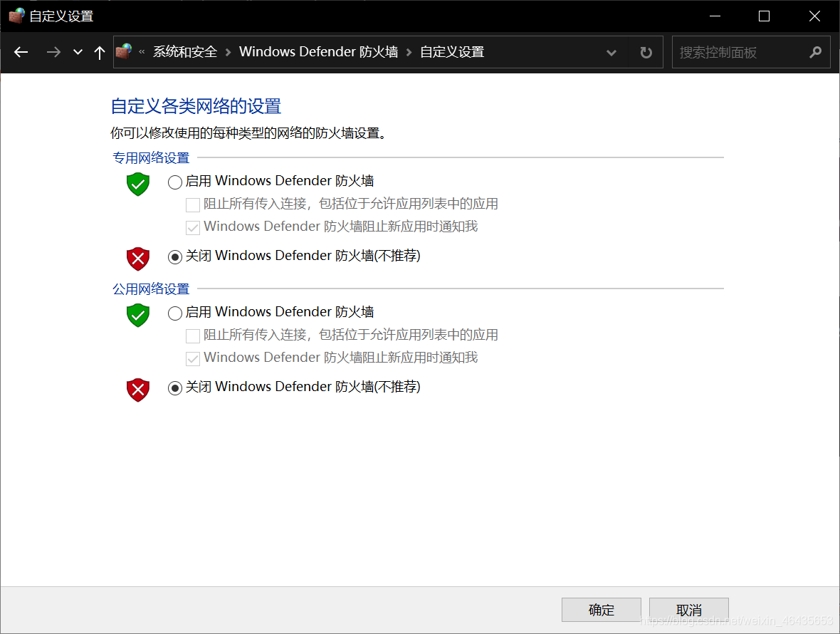Toggle 阻止新应用时通知我 under 公用网络设置

click(x=193, y=358)
